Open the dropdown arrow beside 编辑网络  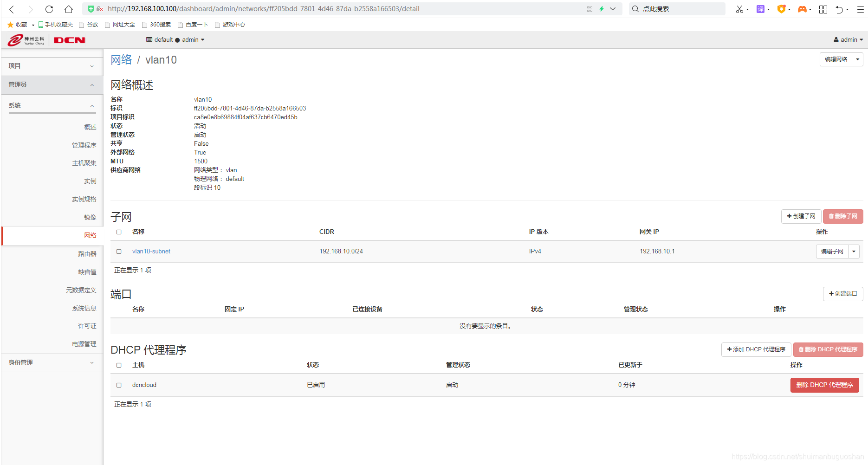[x=858, y=59]
